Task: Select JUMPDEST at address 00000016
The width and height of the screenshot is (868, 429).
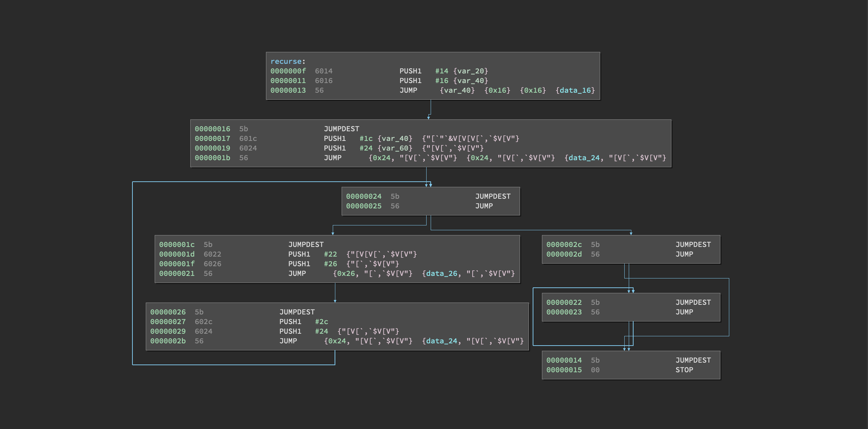Action: point(341,129)
